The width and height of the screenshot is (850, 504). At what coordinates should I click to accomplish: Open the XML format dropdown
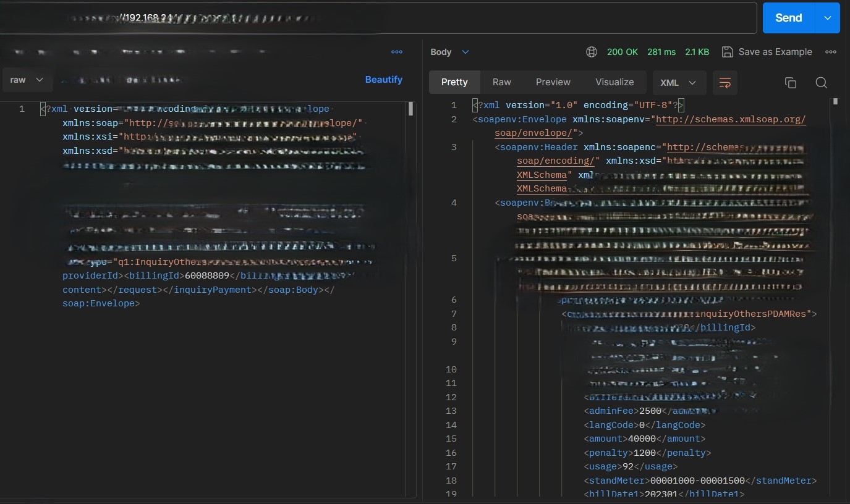[678, 83]
